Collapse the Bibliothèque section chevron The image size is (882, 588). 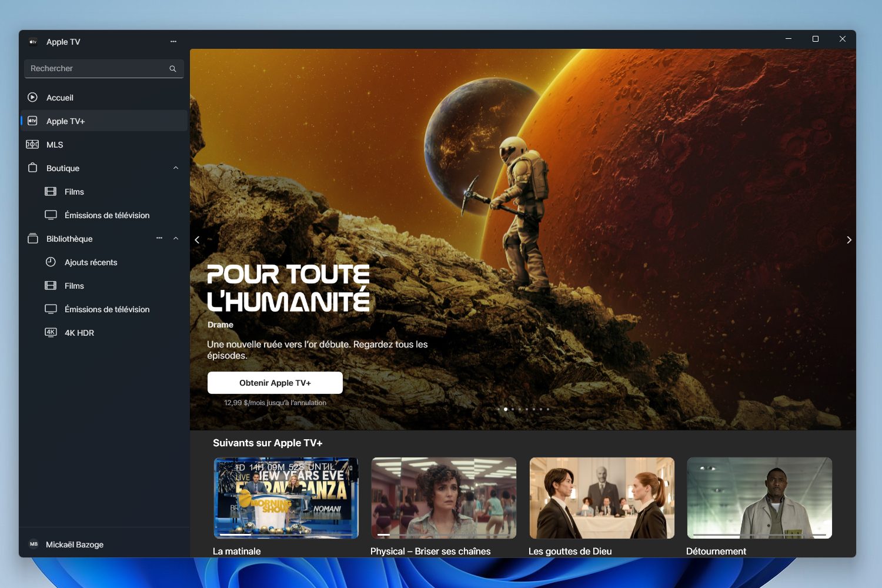tap(176, 239)
